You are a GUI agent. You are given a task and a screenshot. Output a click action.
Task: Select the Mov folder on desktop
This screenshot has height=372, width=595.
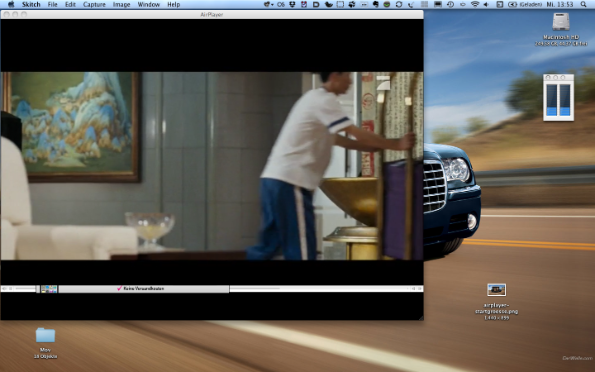tap(45, 336)
